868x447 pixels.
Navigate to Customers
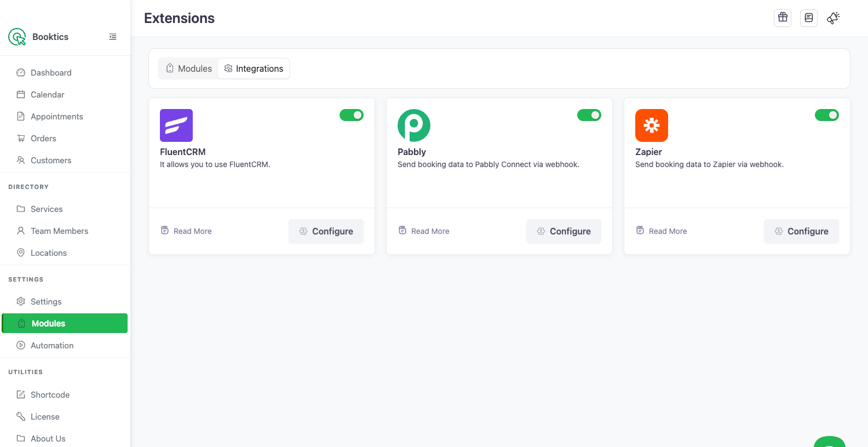pos(65,160)
